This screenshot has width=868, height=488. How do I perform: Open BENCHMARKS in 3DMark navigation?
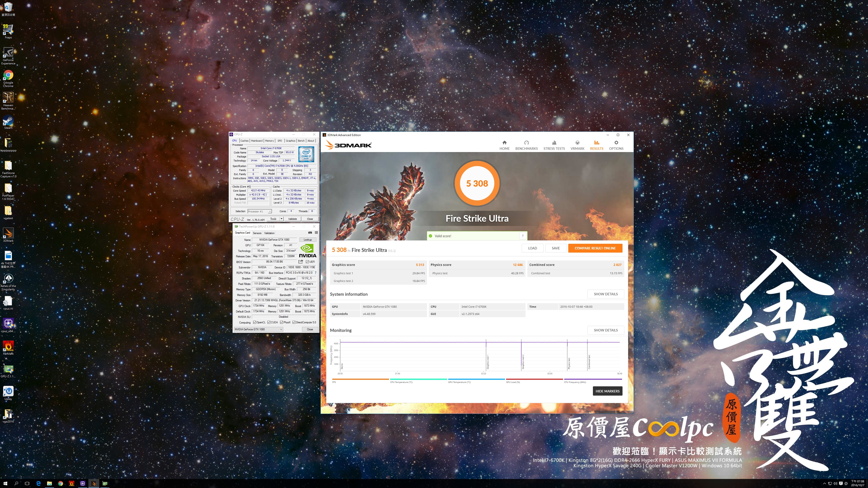tap(526, 145)
